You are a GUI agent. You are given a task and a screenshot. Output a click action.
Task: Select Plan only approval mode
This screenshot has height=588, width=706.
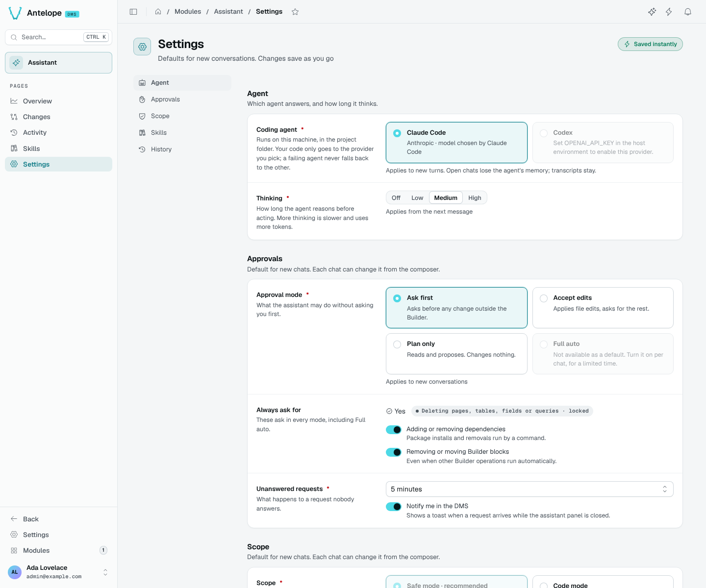[456, 354]
